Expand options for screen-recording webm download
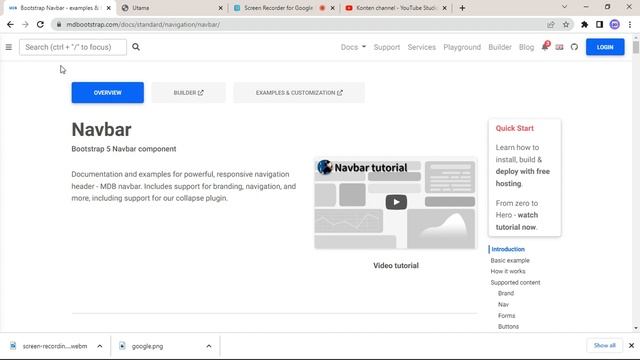This screenshot has width=640, height=360. click(100, 346)
